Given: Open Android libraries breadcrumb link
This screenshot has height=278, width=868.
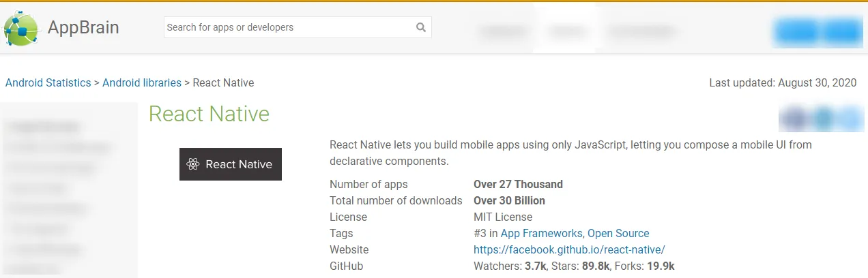Looking at the screenshot, I should pos(142,83).
